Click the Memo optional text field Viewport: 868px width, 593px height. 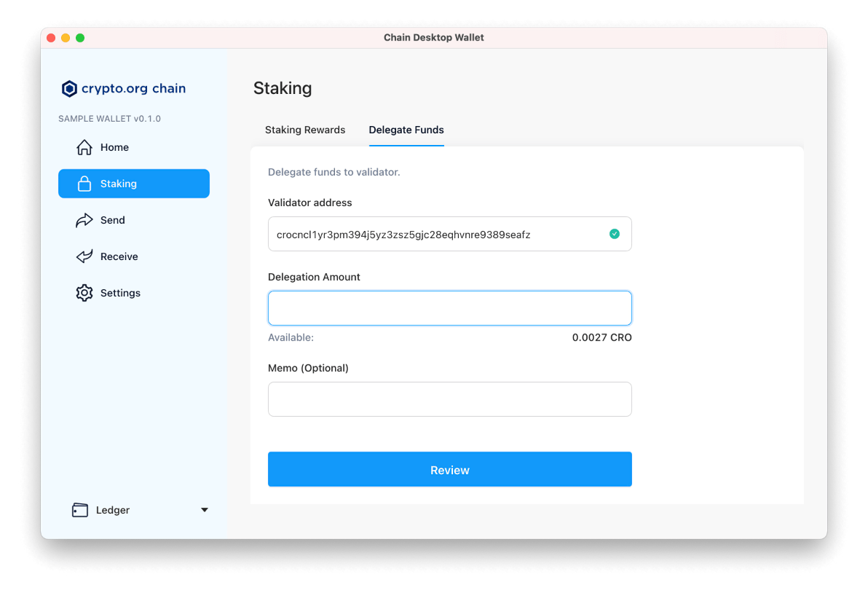pyautogui.click(x=449, y=399)
